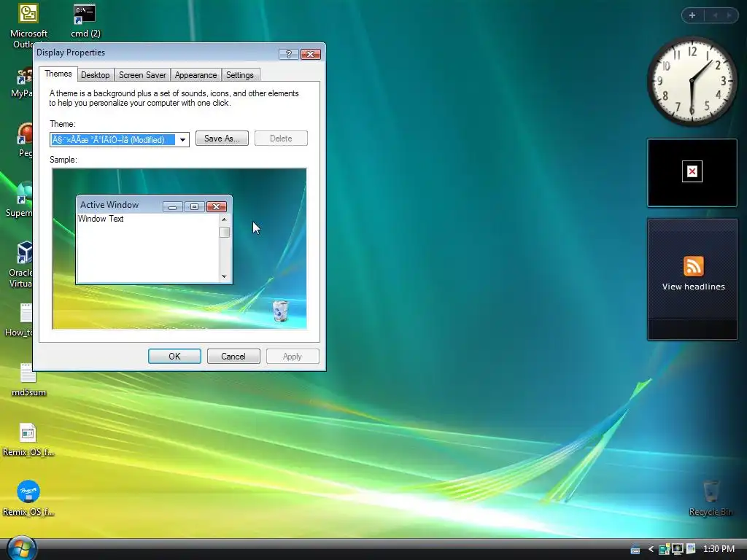Click the sidebar icon in system tray
The height and width of the screenshot is (560, 747).
691,549
